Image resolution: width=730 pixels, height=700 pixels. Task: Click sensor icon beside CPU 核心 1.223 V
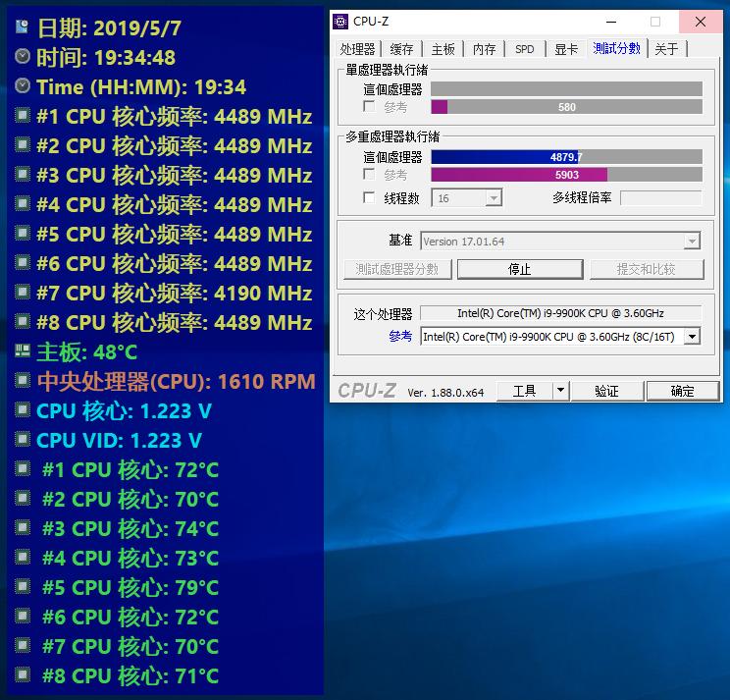pyautogui.click(x=23, y=409)
